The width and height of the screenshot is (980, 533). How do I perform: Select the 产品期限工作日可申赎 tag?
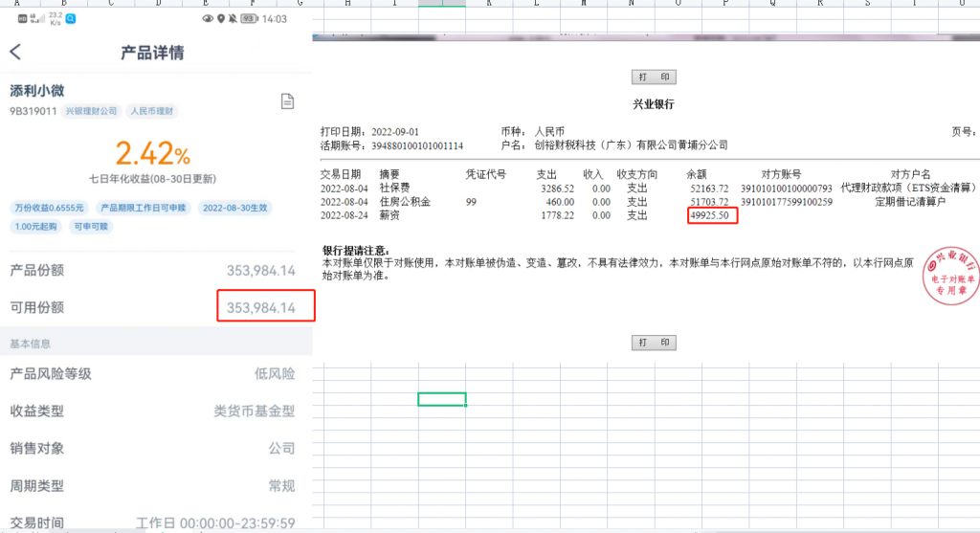144,208
